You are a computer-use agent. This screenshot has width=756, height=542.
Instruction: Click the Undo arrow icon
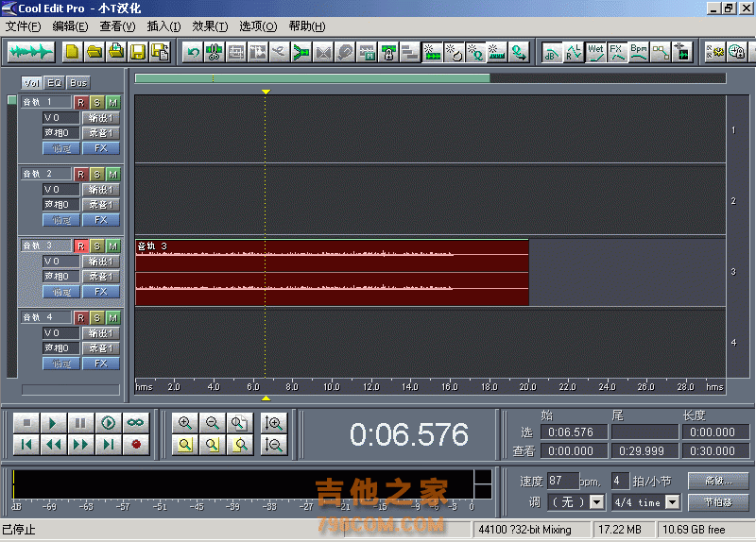pos(194,52)
